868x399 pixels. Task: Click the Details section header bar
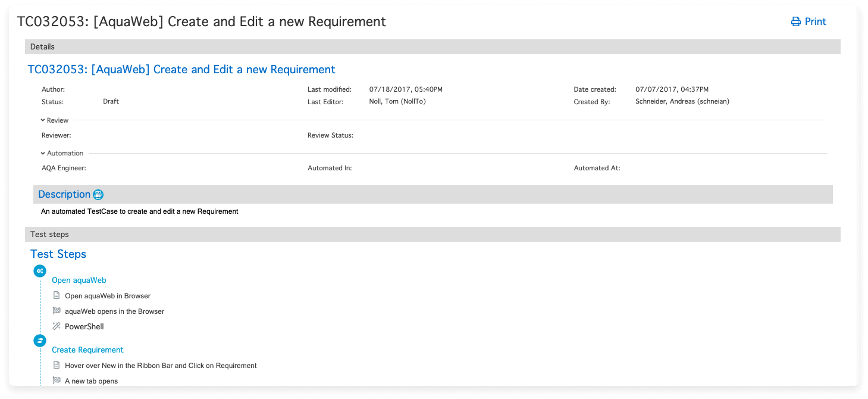[433, 46]
